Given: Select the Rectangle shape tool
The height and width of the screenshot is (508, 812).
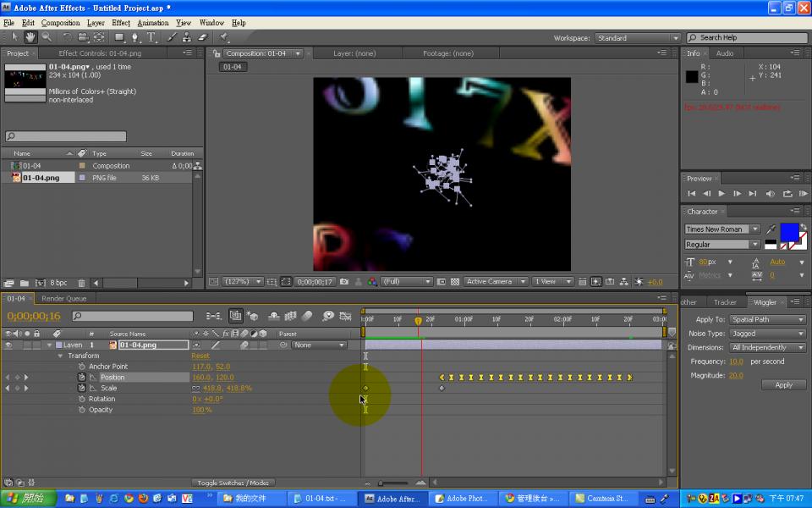Looking at the screenshot, I should pos(119,37).
